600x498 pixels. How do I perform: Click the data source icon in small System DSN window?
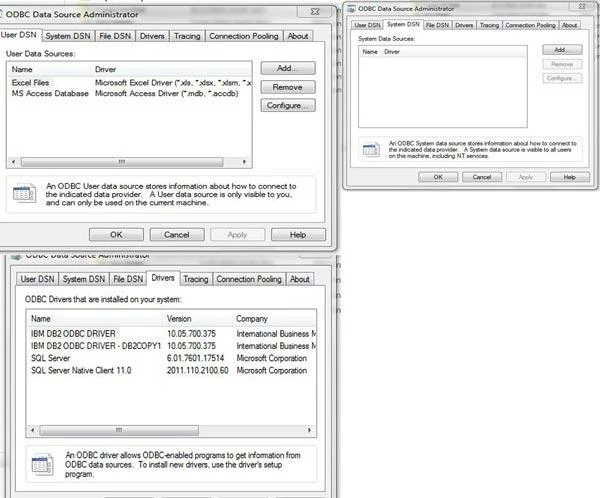pos(371,150)
